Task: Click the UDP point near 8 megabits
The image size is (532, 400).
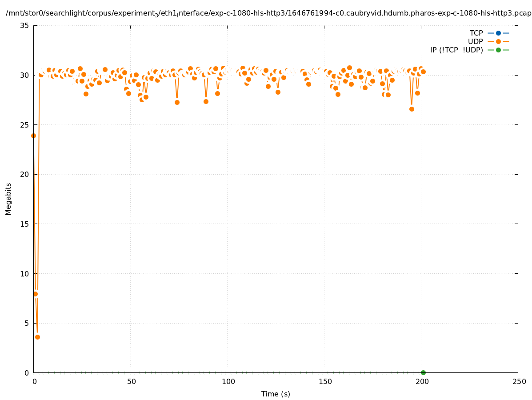Action: click(x=35, y=294)
